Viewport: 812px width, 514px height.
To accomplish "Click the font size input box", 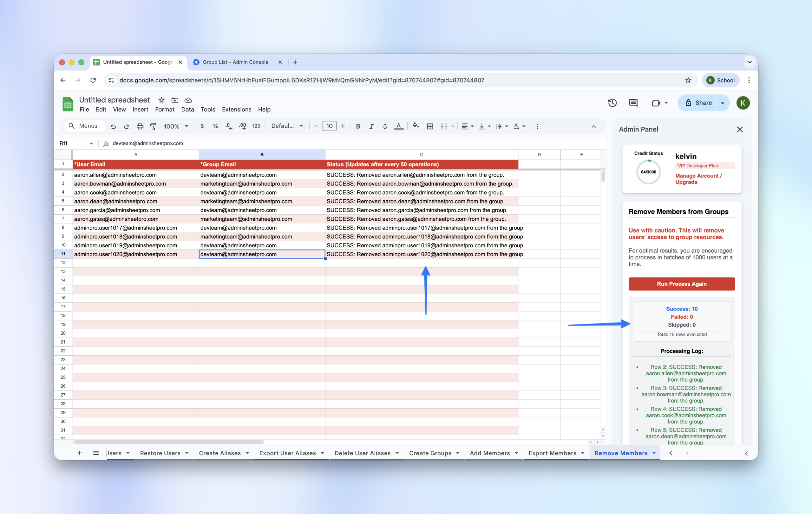I will point(330,126).
